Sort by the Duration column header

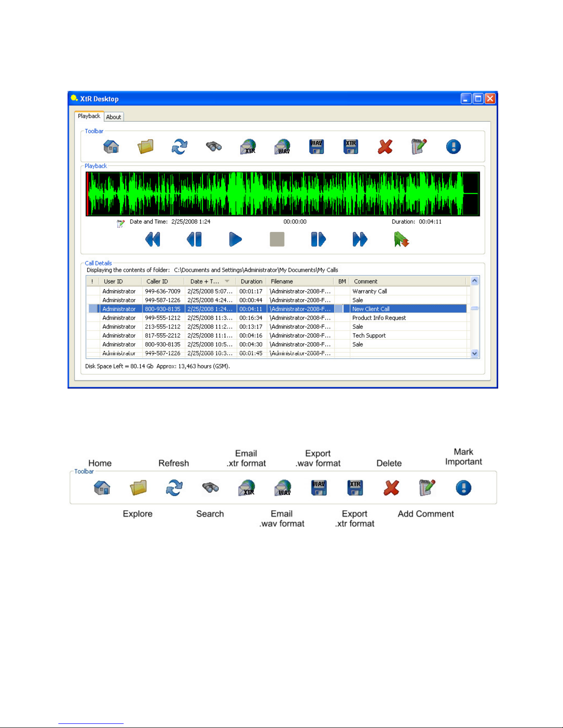click(x=251, y=282)
